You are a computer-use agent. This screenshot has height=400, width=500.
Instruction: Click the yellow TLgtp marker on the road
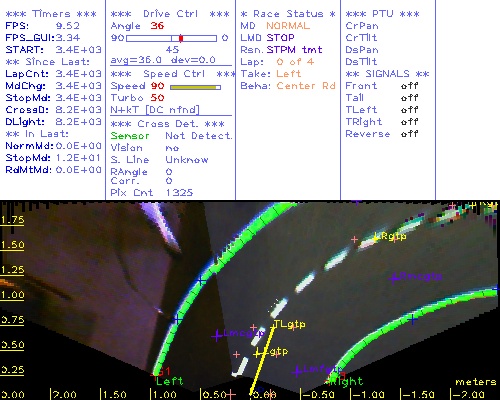(x=289, y=324)
